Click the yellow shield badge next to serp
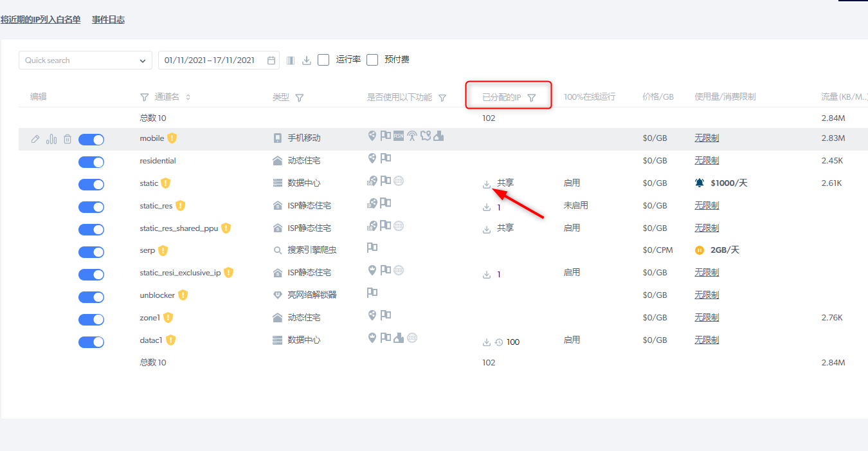Viewport: 868px width, 451px height. pyautogui.click(x=163, y=250)
